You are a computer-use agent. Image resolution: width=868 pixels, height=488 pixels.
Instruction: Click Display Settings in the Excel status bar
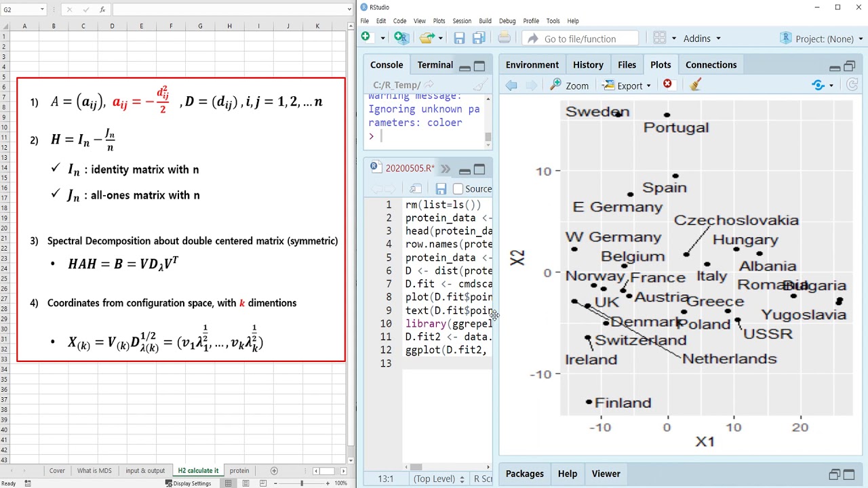tap(188, 483)
